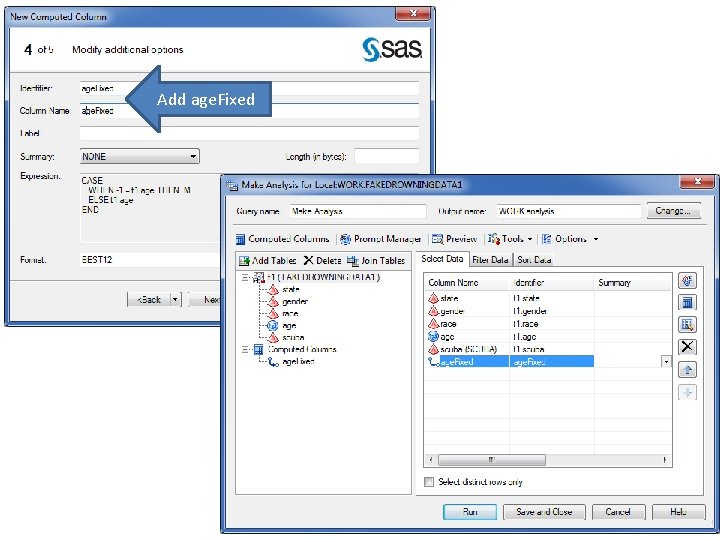Click Preview in the query toolbar
Screen dimensions: 720x540
coord(455,239)
